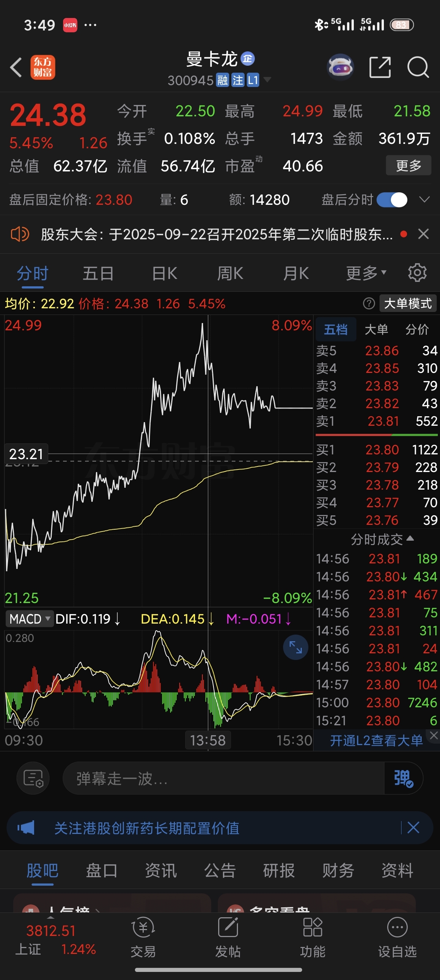The height and width of the screenshot is (980, 440).
Task: Open the 股东大会 announcement notice
Action: pos(217,234)
